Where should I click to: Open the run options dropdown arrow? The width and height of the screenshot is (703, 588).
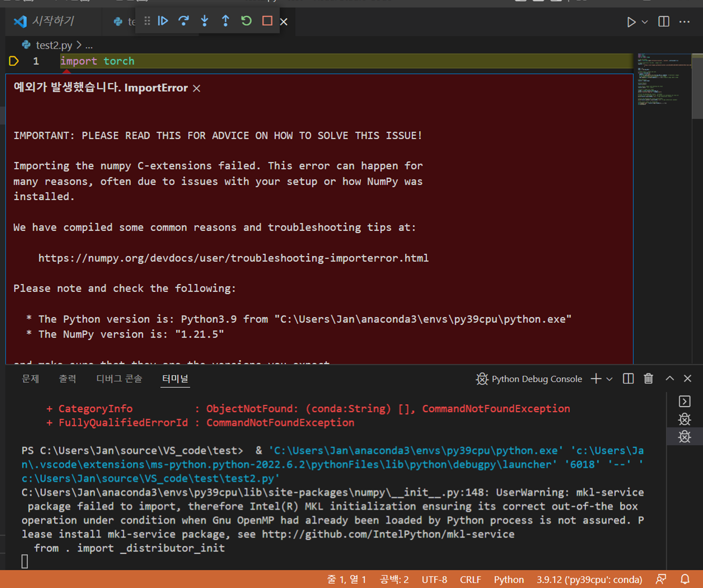pyautogui.click(x=645, y=22)
